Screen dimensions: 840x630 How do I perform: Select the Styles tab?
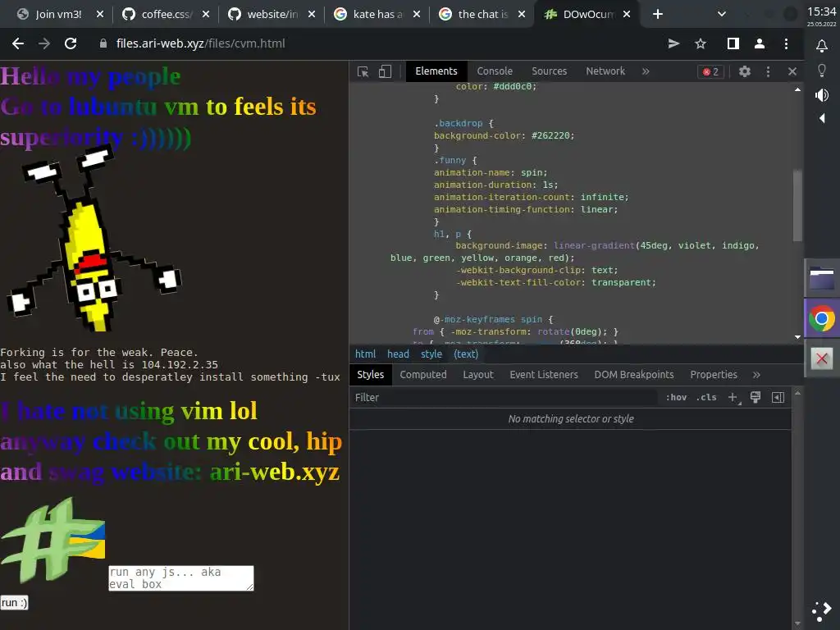click(370, 374)
